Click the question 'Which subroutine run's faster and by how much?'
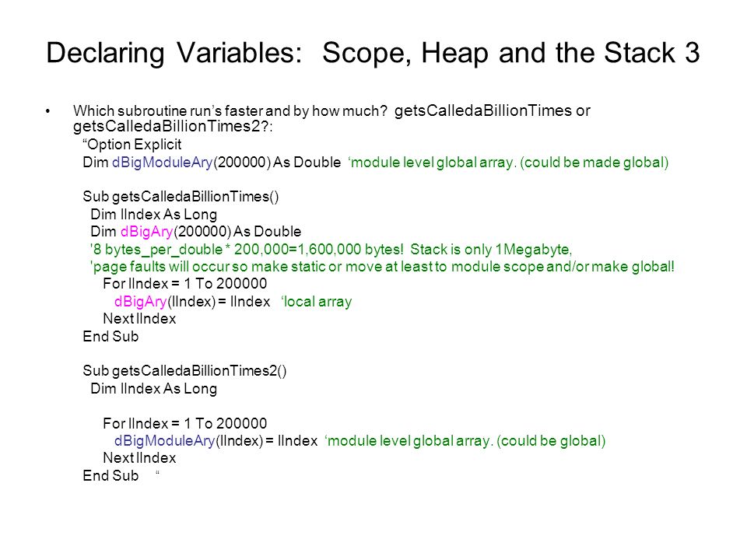 [x=230, y=111]
